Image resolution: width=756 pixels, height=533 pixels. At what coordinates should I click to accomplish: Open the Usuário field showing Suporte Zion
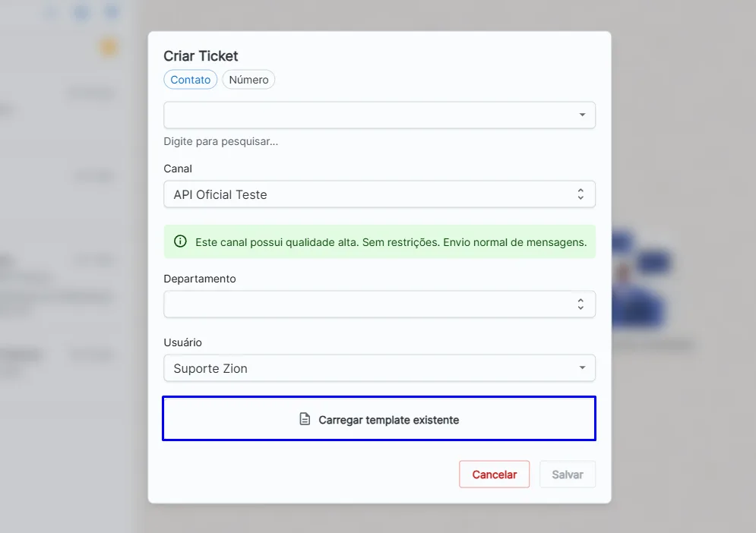[379, 368]
